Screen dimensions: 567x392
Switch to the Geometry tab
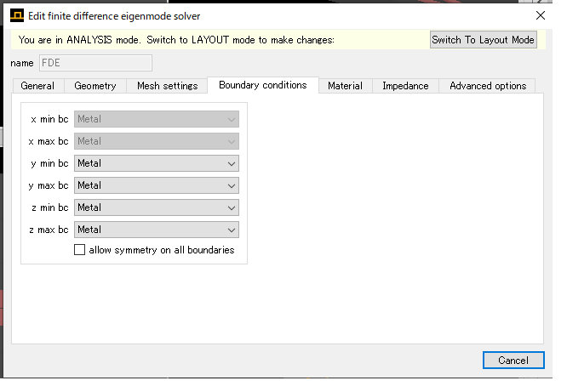tap(95, 86)
